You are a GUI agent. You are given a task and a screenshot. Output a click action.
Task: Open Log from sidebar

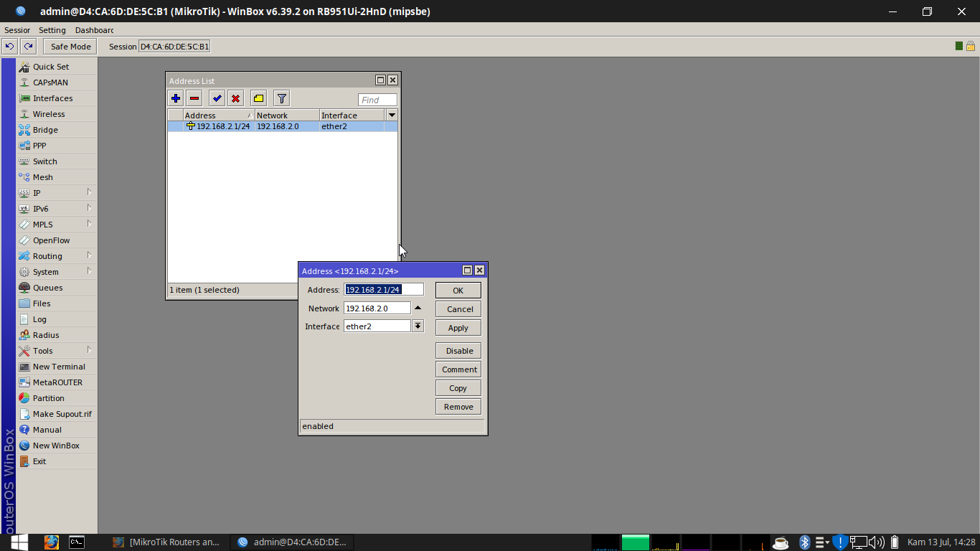pyautogui.click(x=57, y=319)
